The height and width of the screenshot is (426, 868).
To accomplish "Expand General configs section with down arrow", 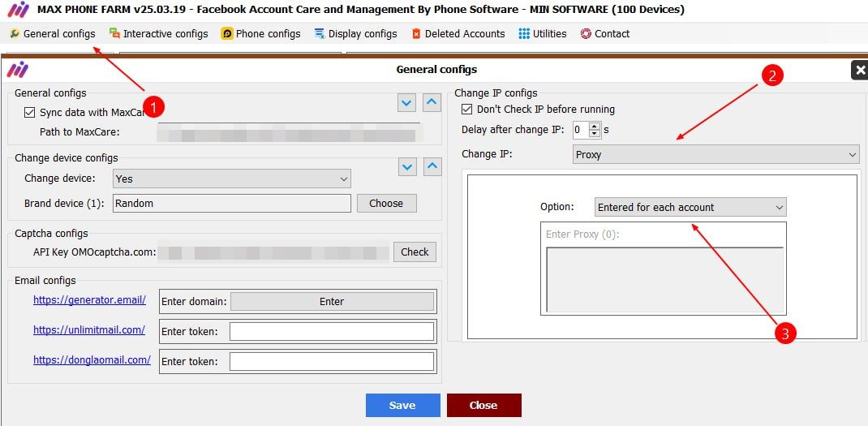I will tap(407, 102).
